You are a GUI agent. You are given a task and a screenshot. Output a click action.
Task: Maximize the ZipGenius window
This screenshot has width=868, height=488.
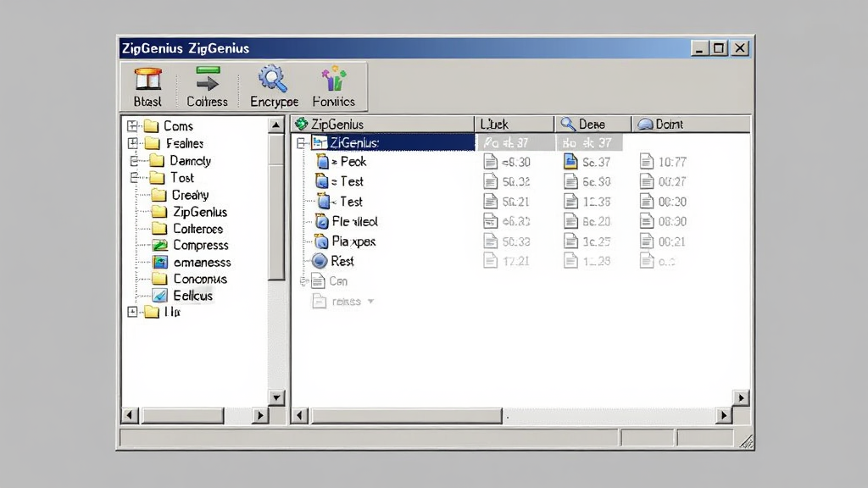(719, 48)
